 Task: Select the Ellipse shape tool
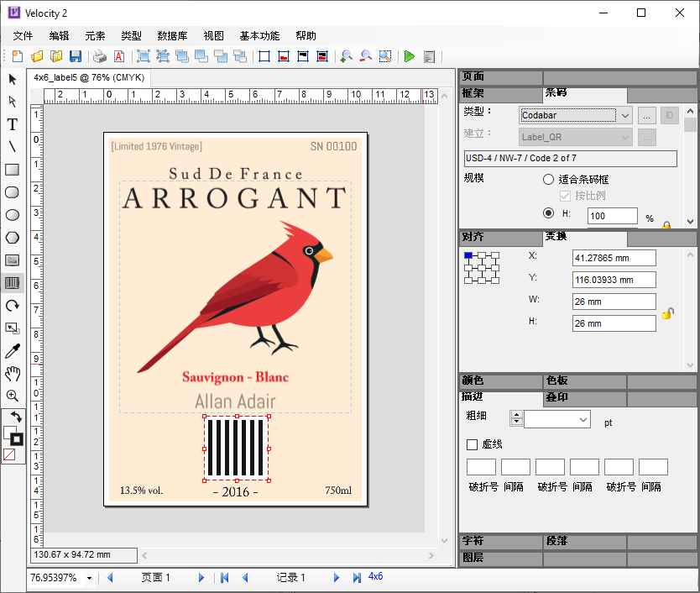coord(13,215)
